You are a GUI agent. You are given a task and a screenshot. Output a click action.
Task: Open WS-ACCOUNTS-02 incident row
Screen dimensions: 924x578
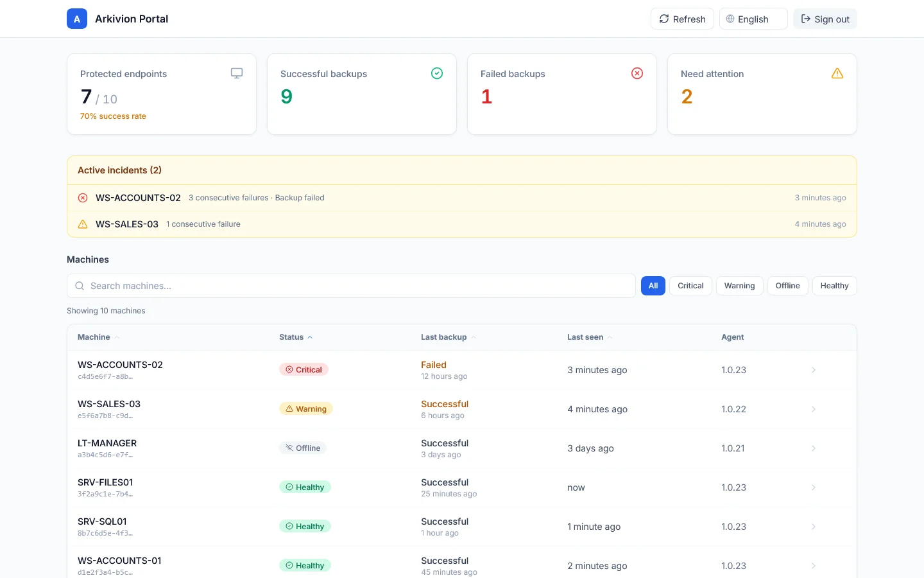[462, 198]
